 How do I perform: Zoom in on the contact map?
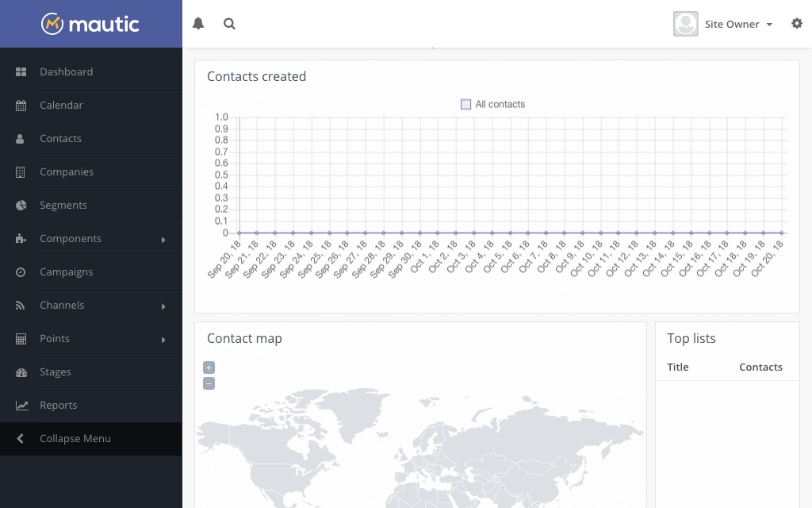pyautogui.click(x=209, y=368)
